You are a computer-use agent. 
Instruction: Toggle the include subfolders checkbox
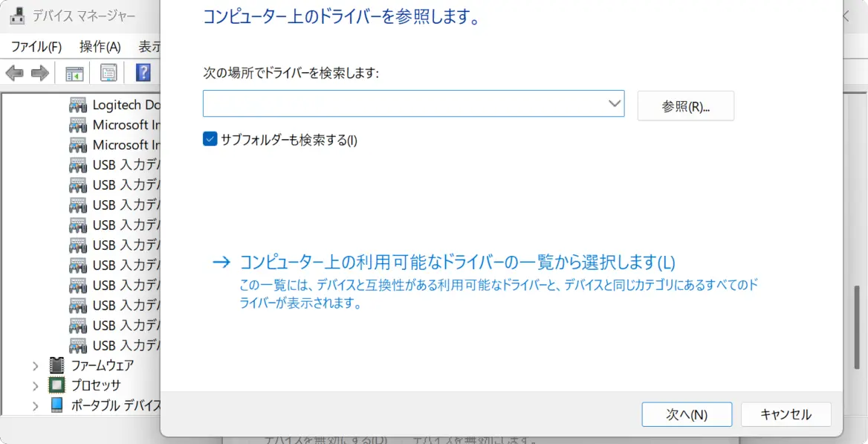click(x=210, y=140)
